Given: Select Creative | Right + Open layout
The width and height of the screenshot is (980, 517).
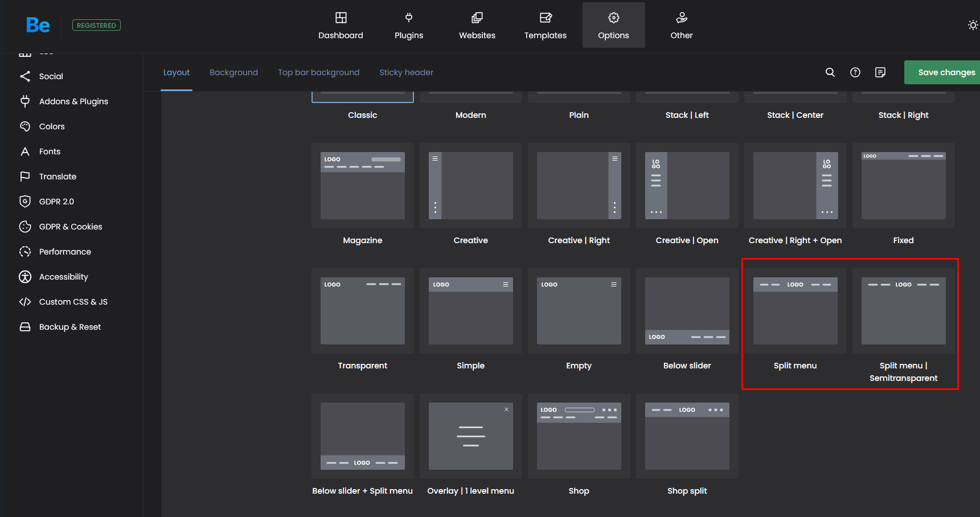Looking at the screenshot, I should coord(796,186).
